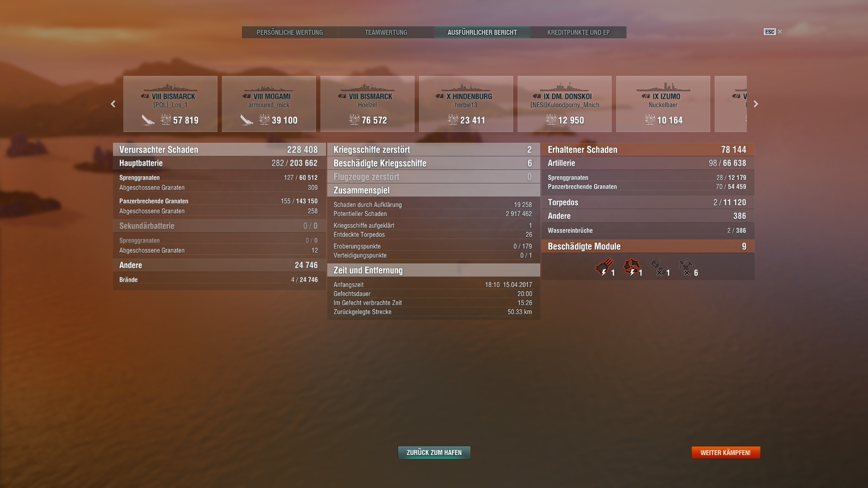Screen dimensions: 868x488
Task: Click the Verursachter Schaden header
Action: pyautogui.click(x=219, y=150)
